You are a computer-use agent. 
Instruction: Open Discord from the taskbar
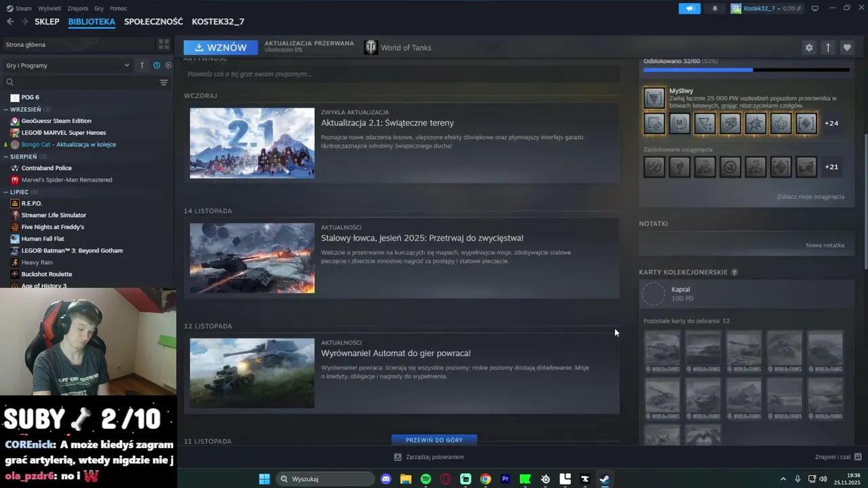(386, 479)
